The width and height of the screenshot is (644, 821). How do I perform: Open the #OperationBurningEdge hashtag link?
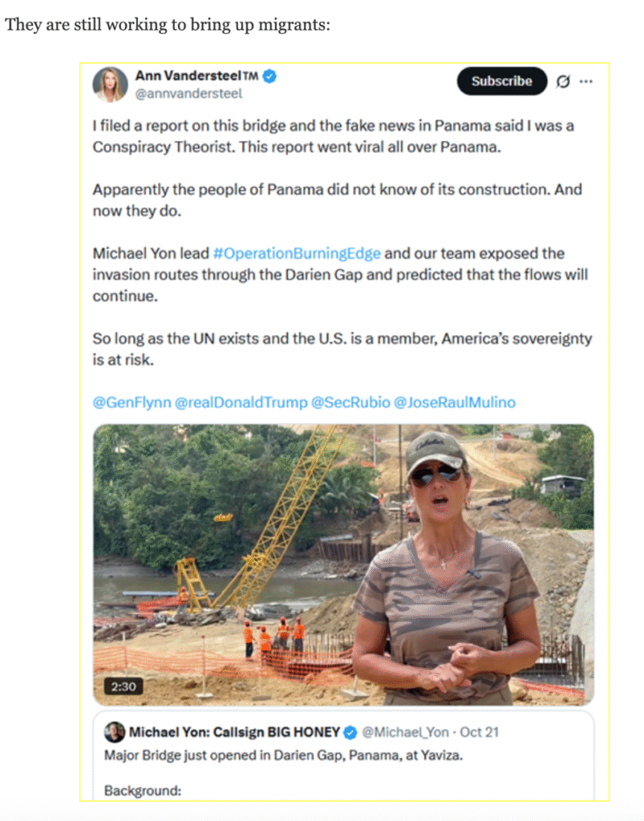tap(297, 253)
